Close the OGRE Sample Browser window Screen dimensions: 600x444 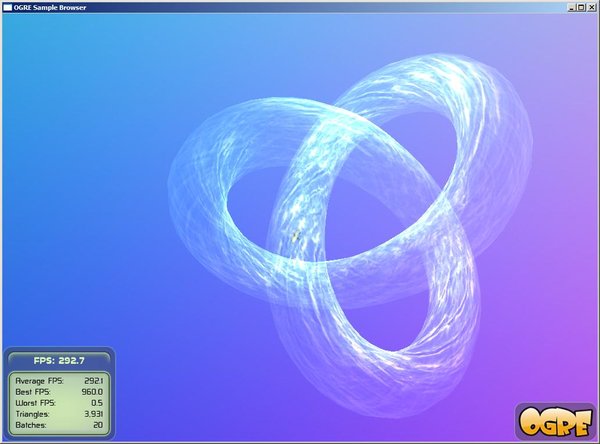(x=591, y=7)
